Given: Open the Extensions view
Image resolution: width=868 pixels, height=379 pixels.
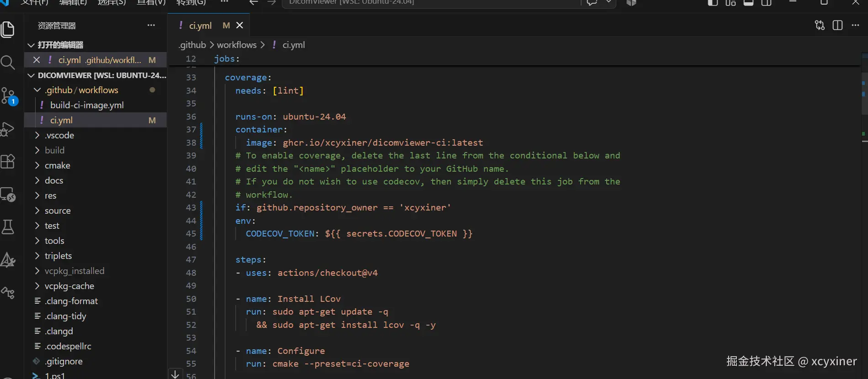Looking at the screenshot, I should coord(8,161).
